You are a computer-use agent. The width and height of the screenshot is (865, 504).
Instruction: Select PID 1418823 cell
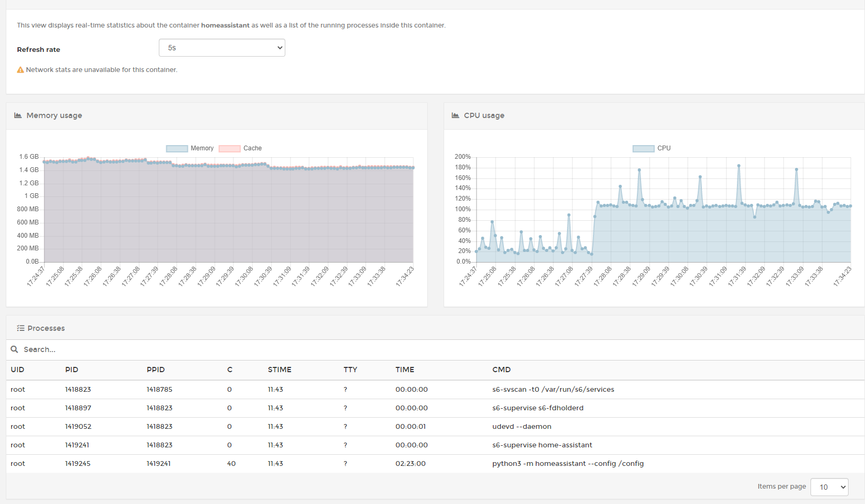[78, 389]
